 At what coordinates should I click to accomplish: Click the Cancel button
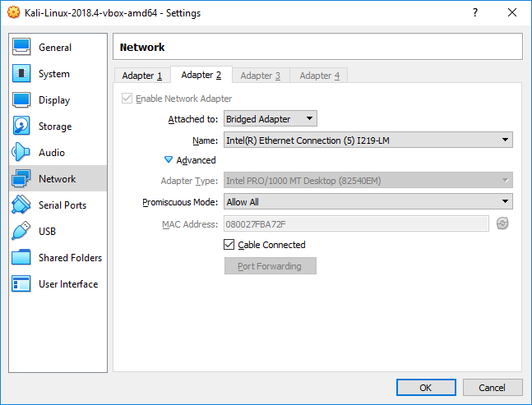[492, 387]
